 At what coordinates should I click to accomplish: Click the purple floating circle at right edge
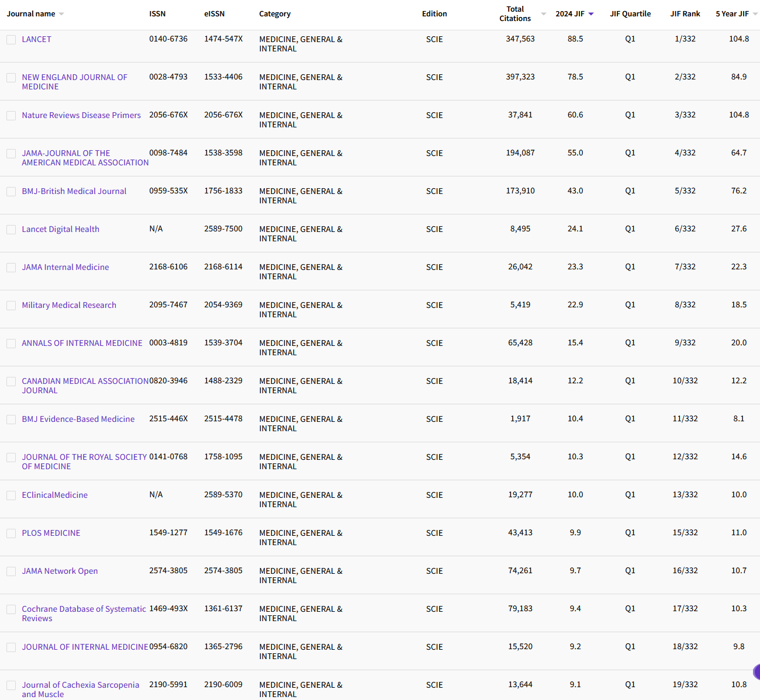tap(756, 672)
